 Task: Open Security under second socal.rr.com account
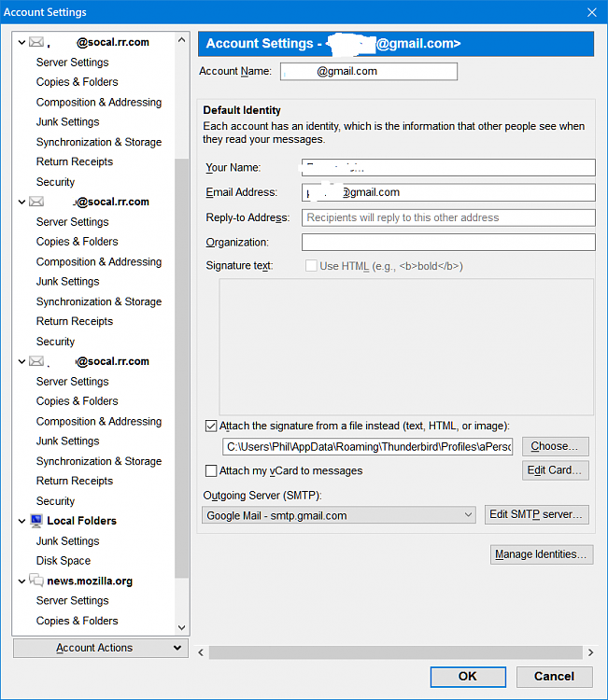55,342
